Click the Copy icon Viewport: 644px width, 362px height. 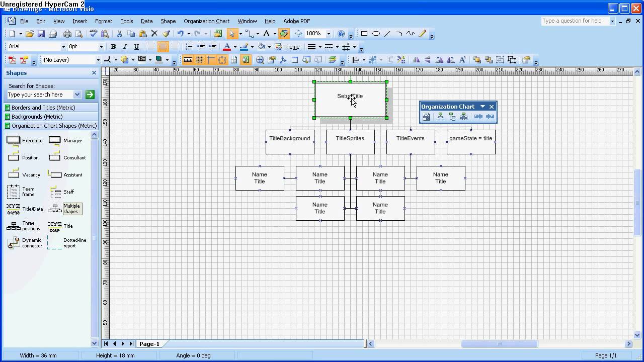131,34
